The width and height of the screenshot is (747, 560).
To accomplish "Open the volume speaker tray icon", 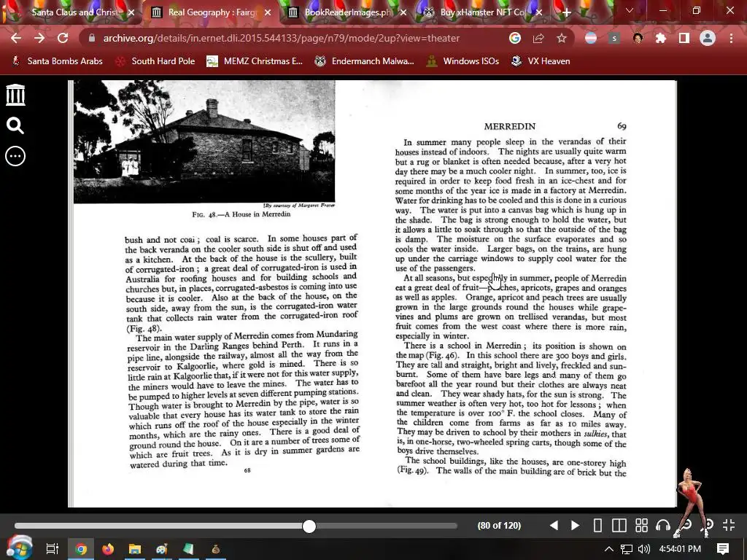I will [x=644, y=549].
